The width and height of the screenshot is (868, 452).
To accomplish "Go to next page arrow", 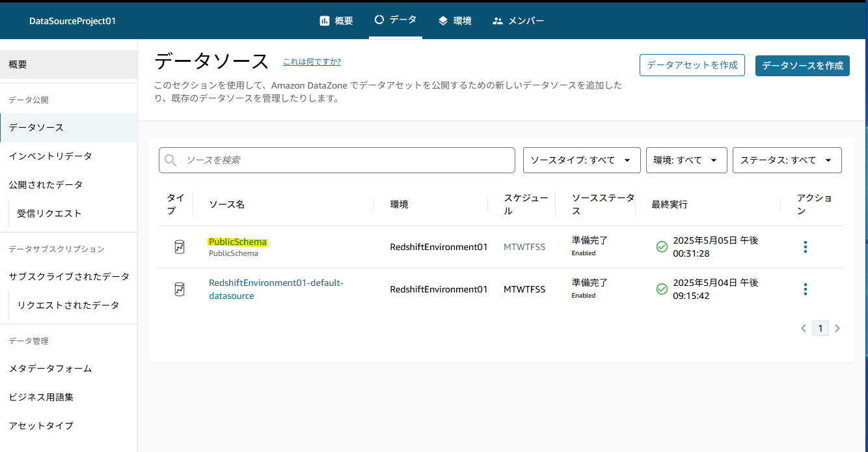I will point(837,328).
